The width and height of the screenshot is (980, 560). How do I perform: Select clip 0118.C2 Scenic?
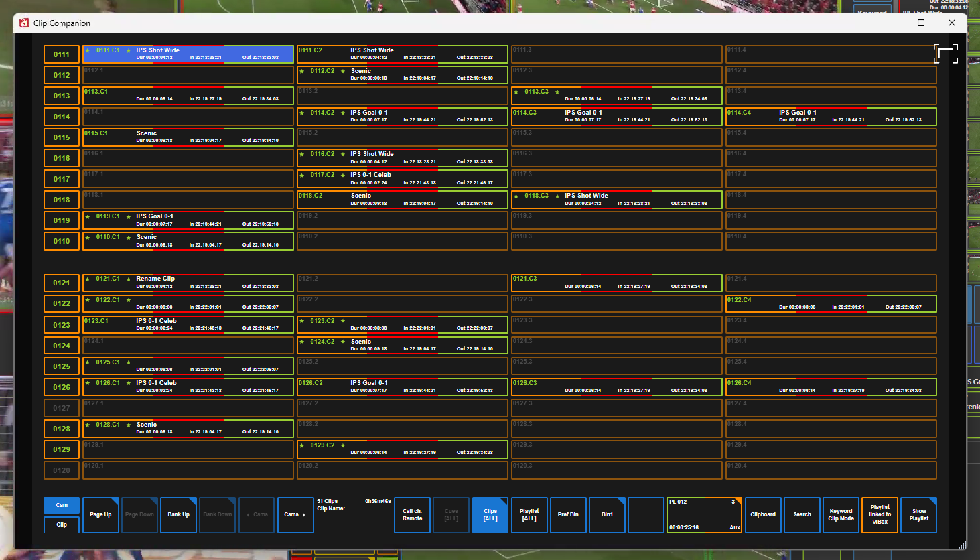pos(403,200)
